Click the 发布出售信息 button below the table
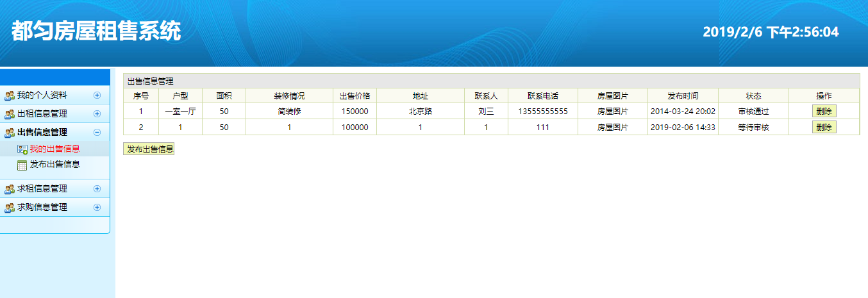Image resolution: width=868 pixels, height=298 pixels. coord(149,149)
